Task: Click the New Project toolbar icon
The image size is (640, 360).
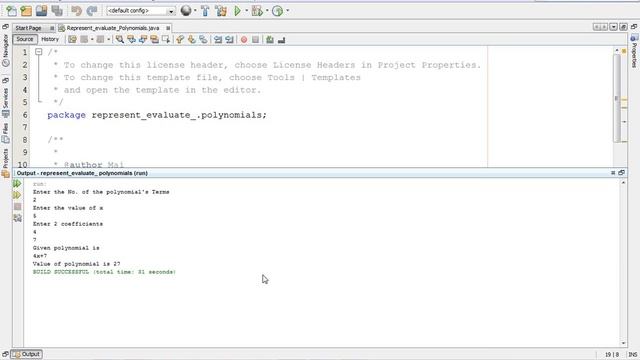Action: 27,11
